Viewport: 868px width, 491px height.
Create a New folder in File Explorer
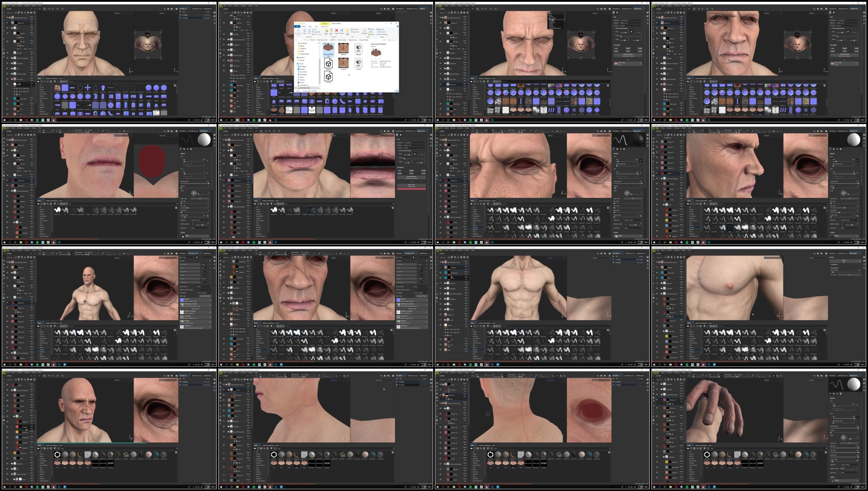coord(348,32)
